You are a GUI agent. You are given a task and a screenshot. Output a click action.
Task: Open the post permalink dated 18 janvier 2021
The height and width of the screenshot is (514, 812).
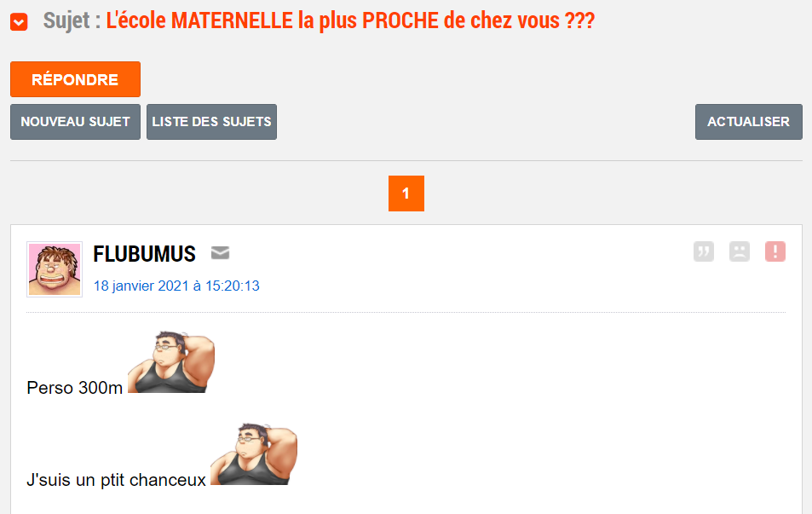[176, 286]
